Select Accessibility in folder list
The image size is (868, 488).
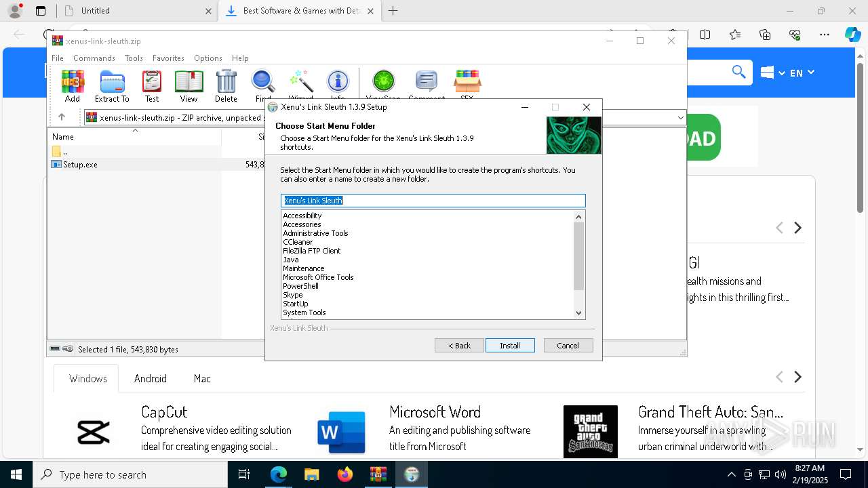[302, 216]
